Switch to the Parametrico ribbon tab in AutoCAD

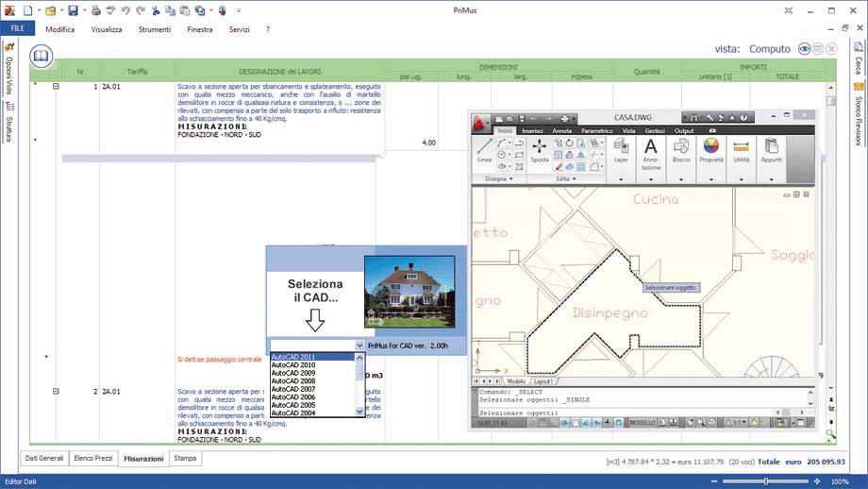coord(596,130)
